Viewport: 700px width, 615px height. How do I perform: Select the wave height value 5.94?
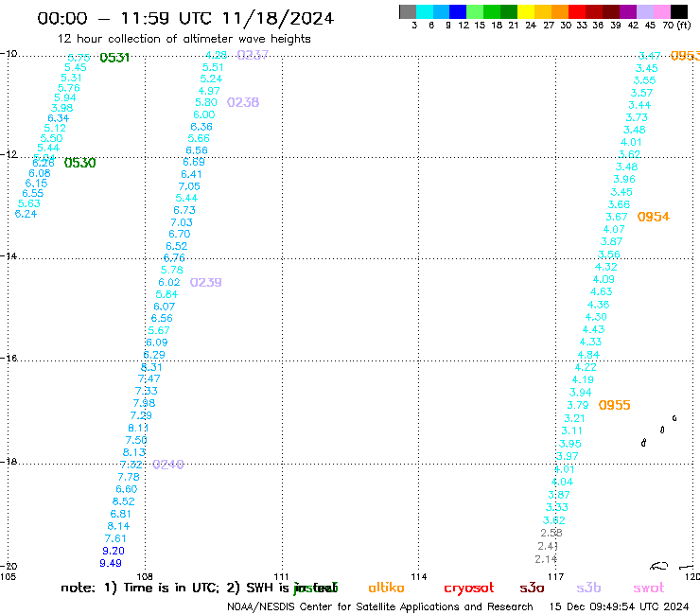65,97
